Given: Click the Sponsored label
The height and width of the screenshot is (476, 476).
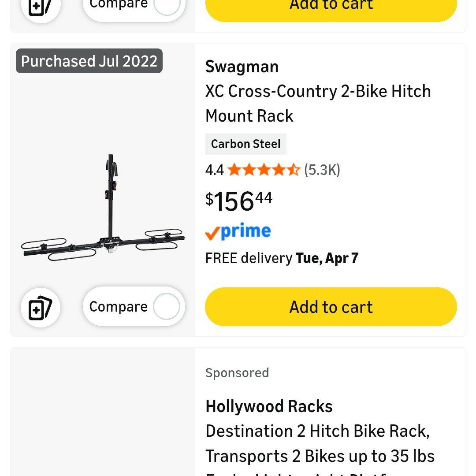Looking at the screenshot, I should [237, 373].
